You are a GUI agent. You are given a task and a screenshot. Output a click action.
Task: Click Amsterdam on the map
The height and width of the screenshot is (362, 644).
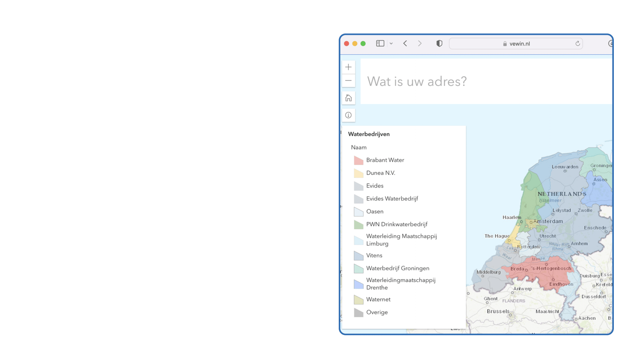click(x=531, y=222)
